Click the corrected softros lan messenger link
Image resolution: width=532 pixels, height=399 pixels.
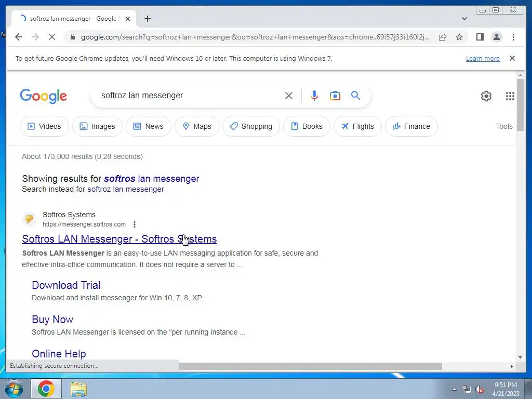pyautogui.click(x=151, y=179)
